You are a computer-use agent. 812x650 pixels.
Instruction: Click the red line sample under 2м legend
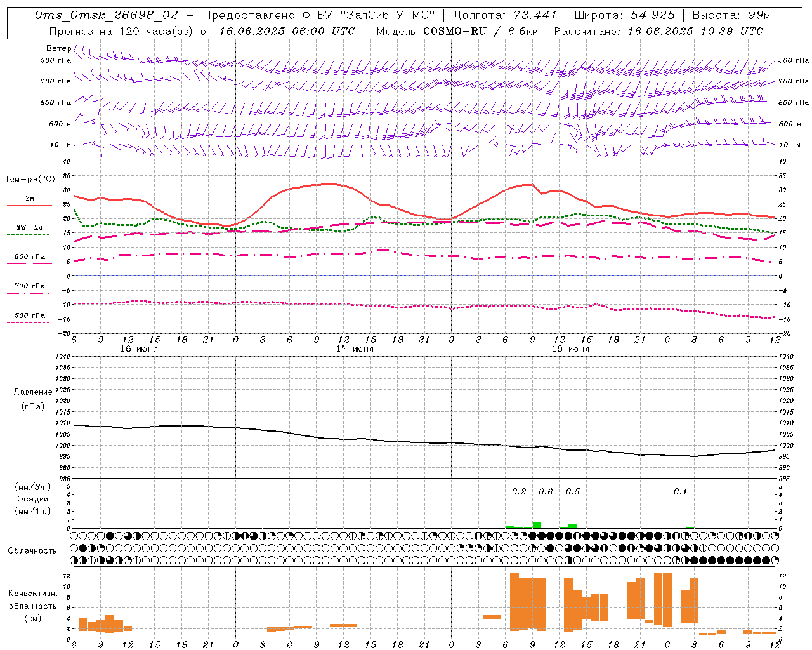pos(29,205)
